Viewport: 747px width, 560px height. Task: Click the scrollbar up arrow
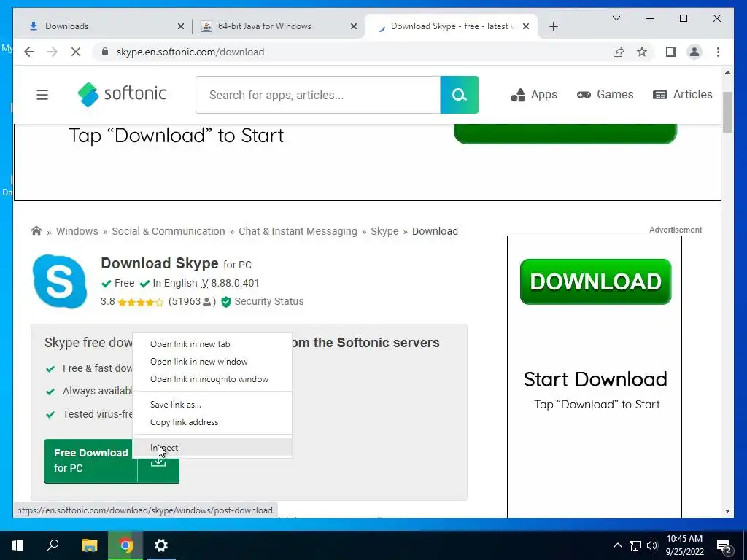coord(727,72)
